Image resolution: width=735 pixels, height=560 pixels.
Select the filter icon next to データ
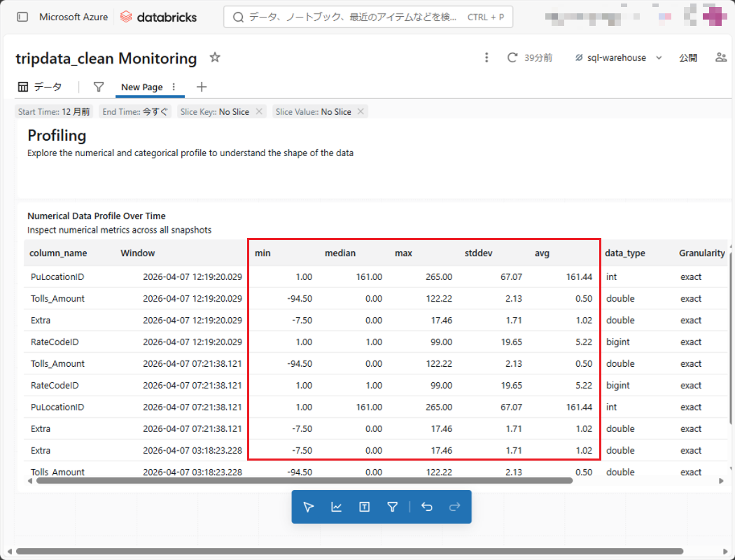99,87
